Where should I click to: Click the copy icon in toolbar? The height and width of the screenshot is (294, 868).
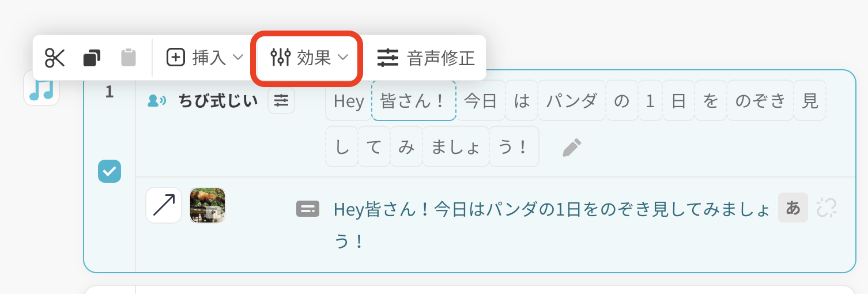coord(92,58)
